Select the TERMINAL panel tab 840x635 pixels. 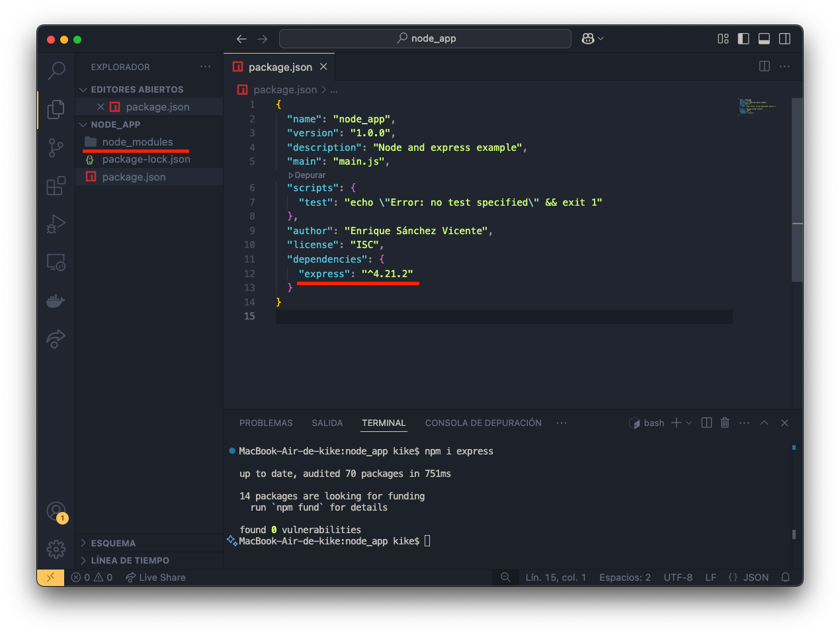click(x=384, y=423)
